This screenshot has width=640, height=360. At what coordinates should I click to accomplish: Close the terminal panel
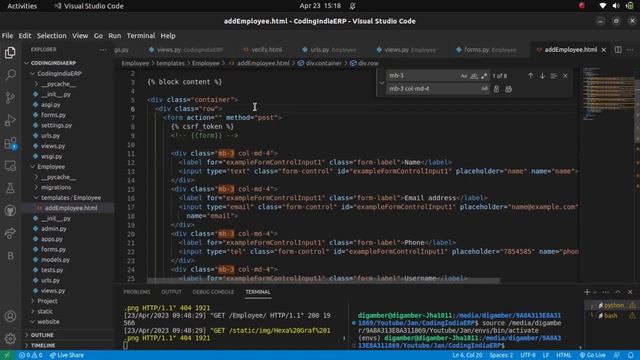click(630, 292)
